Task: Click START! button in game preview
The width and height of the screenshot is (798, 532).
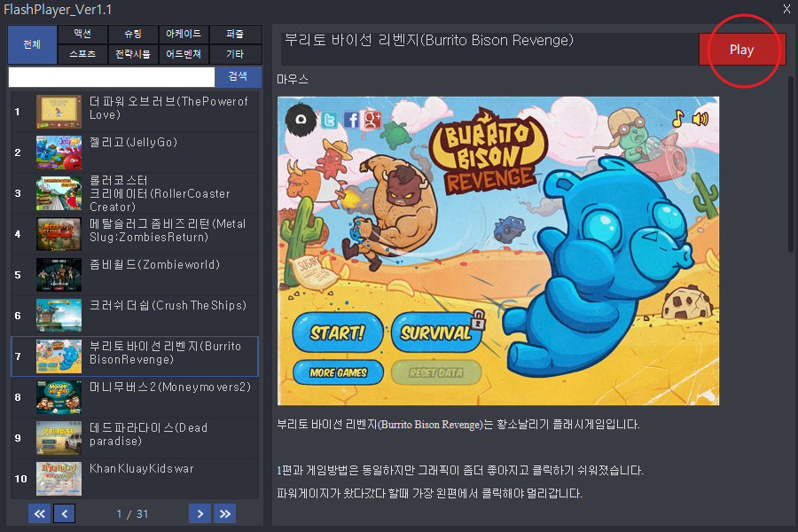Action: tap(338, 333)
